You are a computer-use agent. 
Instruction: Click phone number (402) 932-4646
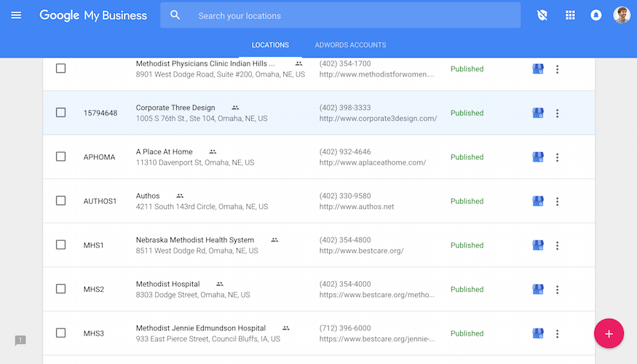[x=345, y=152]
